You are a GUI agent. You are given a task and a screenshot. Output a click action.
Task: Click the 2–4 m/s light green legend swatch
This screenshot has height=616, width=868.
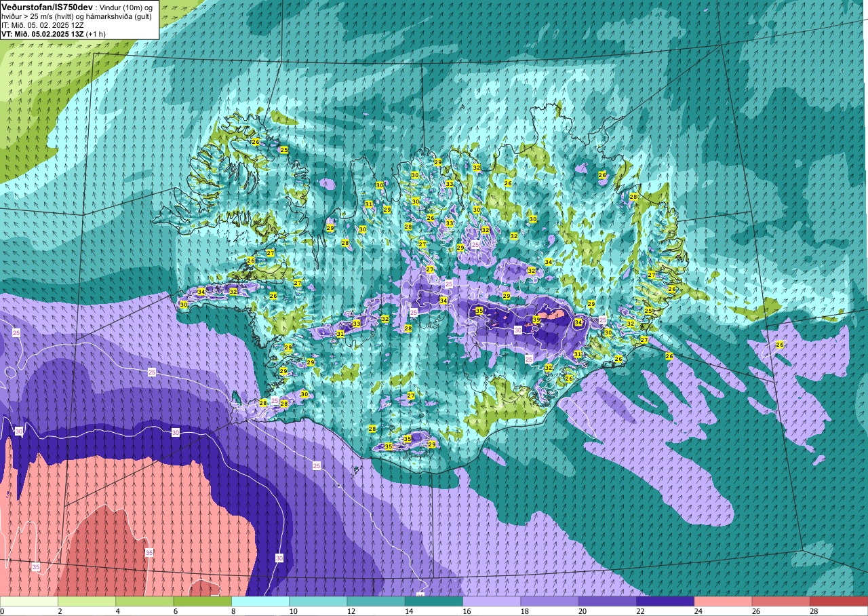(x=87, y=601)
